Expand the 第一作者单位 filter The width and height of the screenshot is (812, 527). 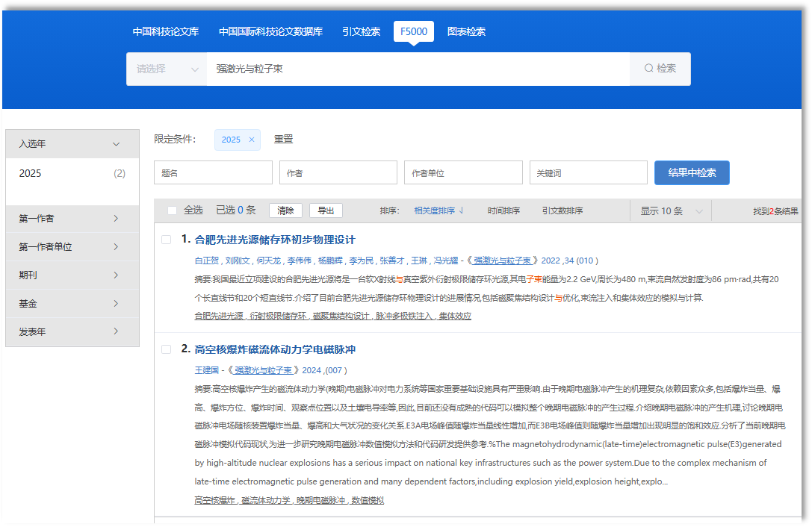point(116,247)
